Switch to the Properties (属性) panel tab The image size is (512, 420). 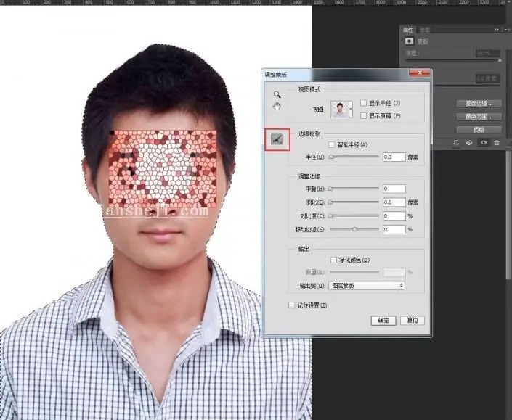pyautogui.click(x=408, y=30)
